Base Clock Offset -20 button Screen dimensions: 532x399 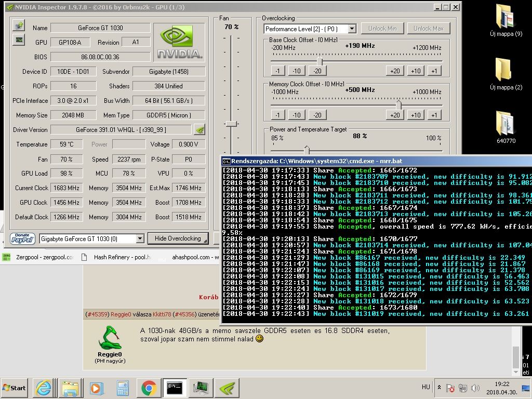[317, 71]
